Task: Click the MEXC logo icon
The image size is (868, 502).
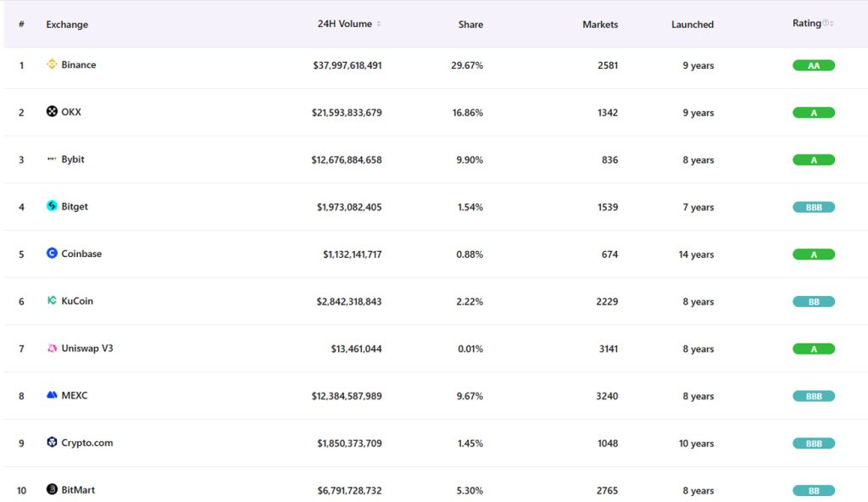Action: [x=52, y=395]
